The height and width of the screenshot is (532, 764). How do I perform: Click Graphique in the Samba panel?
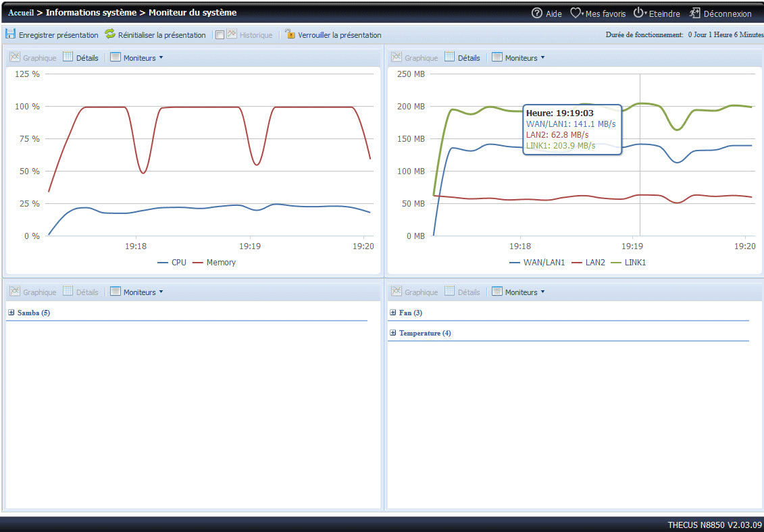[x=33, y=292]
